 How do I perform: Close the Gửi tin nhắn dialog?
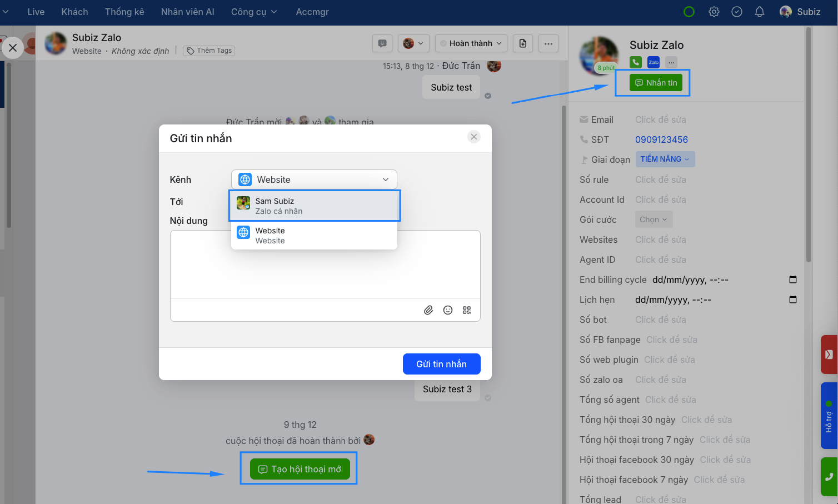click(x=474, y=137)
